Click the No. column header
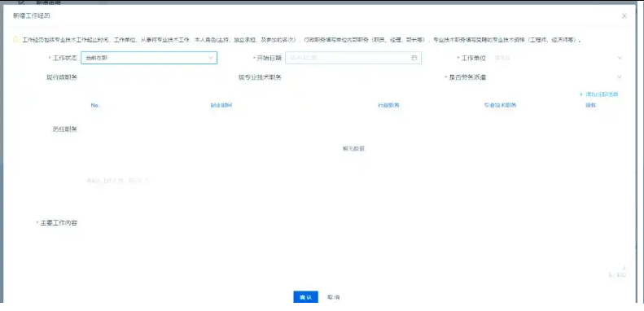The image size is (644, 311). (95, 106)
